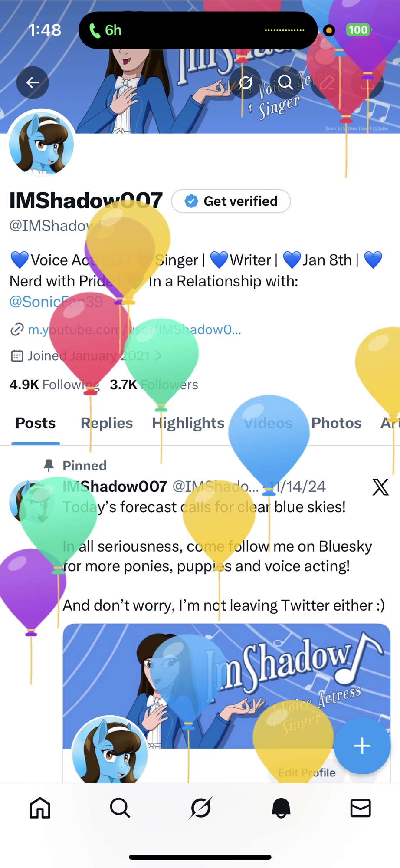
Task: Switch to the Replies tab
Action: click(107, 423)
